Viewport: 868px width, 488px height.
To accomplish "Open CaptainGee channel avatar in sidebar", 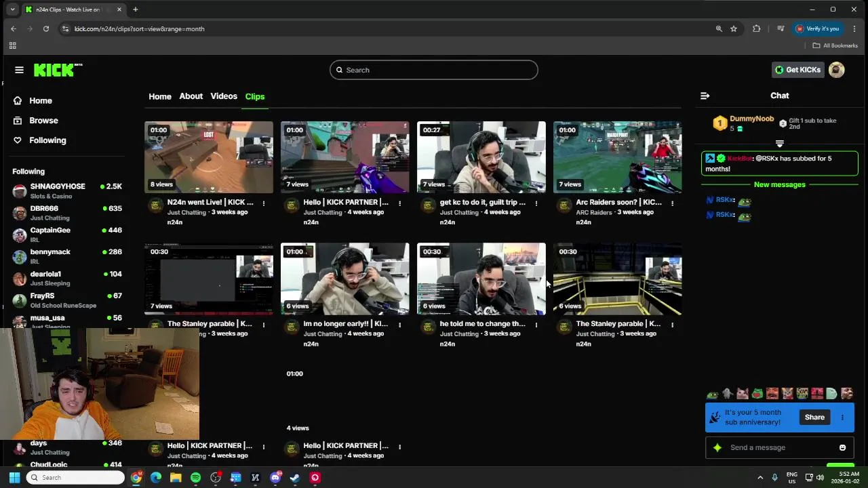I will click(20, 235).
